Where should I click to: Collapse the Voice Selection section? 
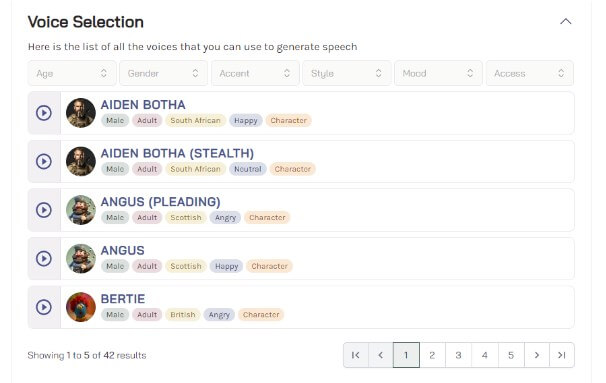(x=565, y=21)
